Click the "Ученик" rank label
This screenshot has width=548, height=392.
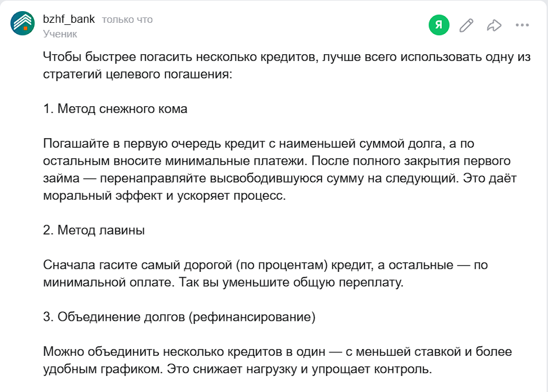60,33
